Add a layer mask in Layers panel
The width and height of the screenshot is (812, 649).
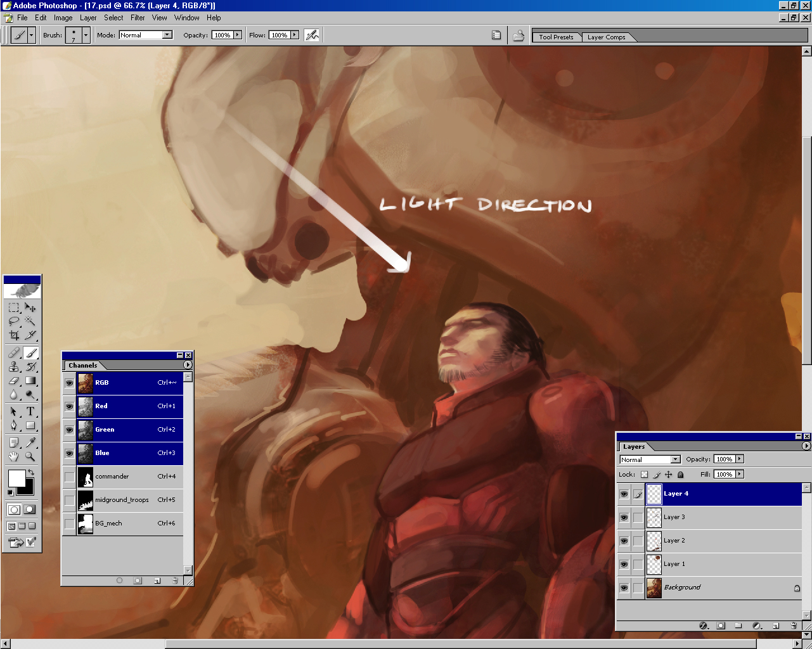coord(721,626)
